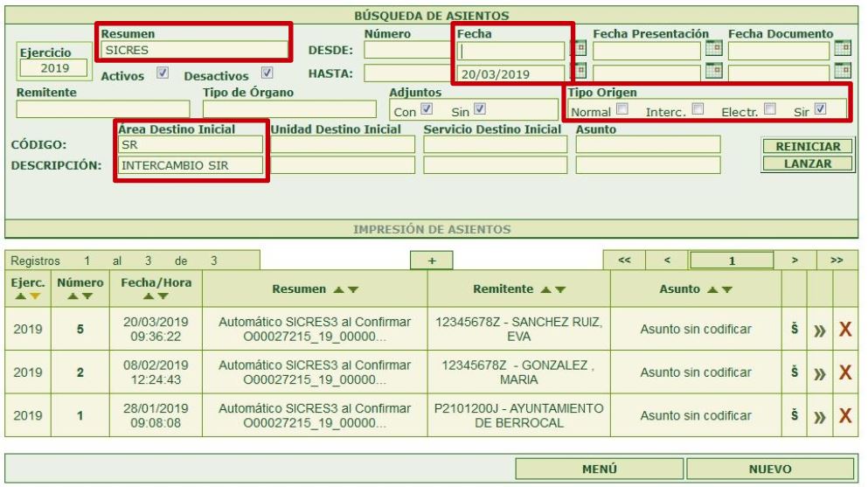
Task: Focus the Fecha HASTA field 20/03/2019
Action: [510, 73]
